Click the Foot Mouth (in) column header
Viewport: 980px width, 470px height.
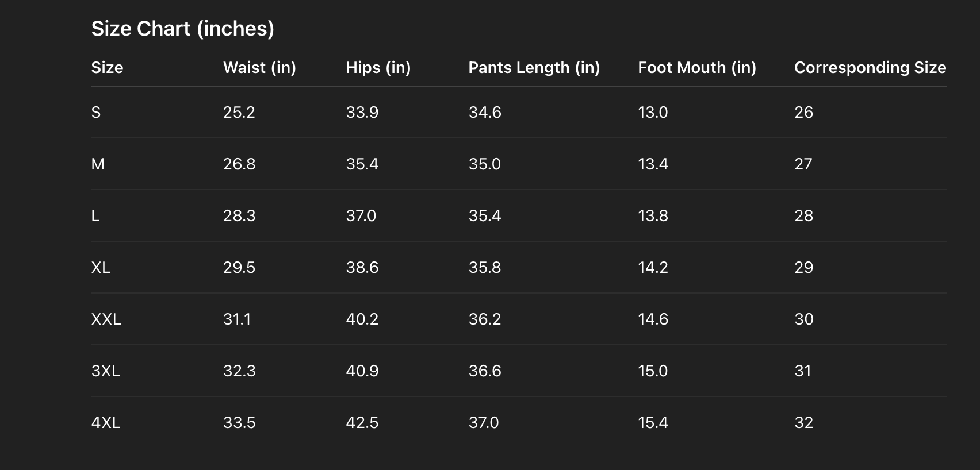click(x=696, y=68)
